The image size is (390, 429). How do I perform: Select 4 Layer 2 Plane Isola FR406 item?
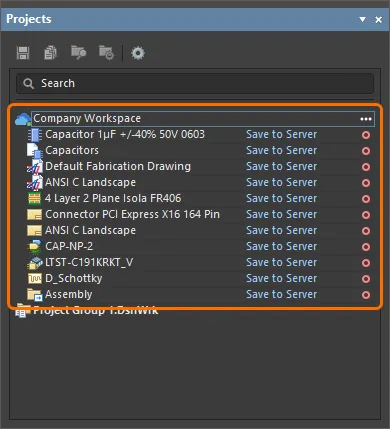[113, 198]
